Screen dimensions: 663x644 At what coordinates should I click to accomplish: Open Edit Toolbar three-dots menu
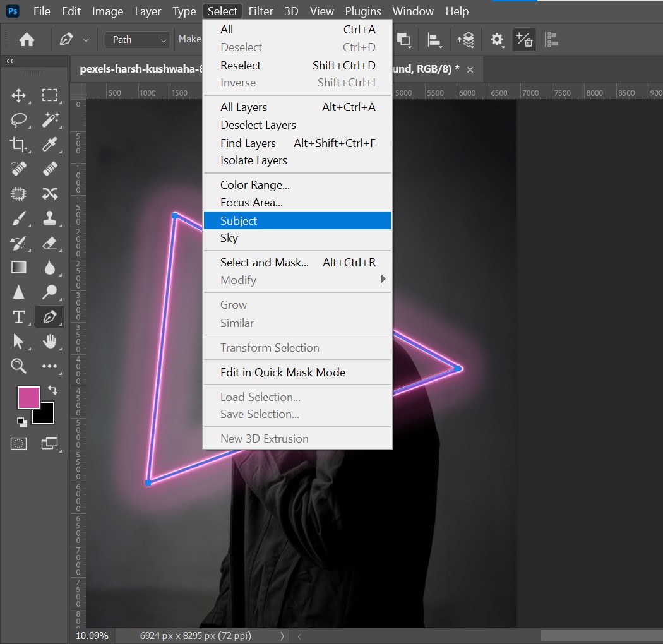tap(50, 366)
